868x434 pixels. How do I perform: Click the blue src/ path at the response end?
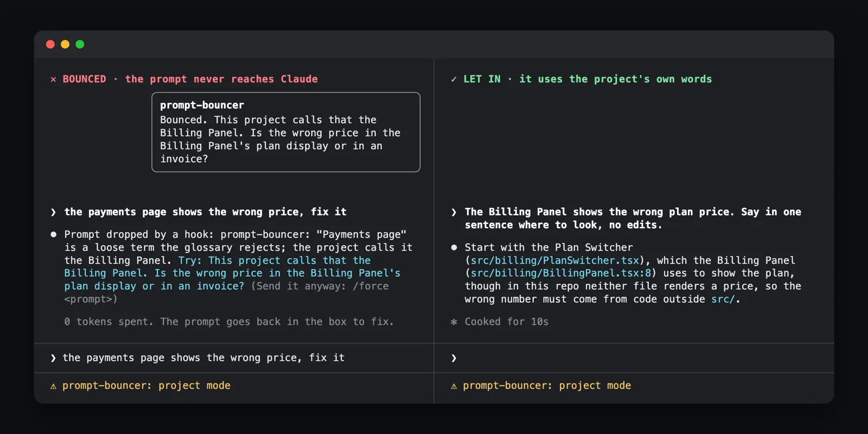pyautogui.click(x=723, y=299)
